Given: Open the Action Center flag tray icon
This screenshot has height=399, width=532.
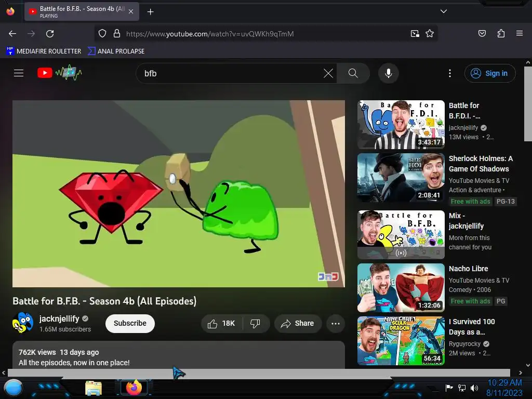Looking at the screenshot, I should click(x=449, y=388).
